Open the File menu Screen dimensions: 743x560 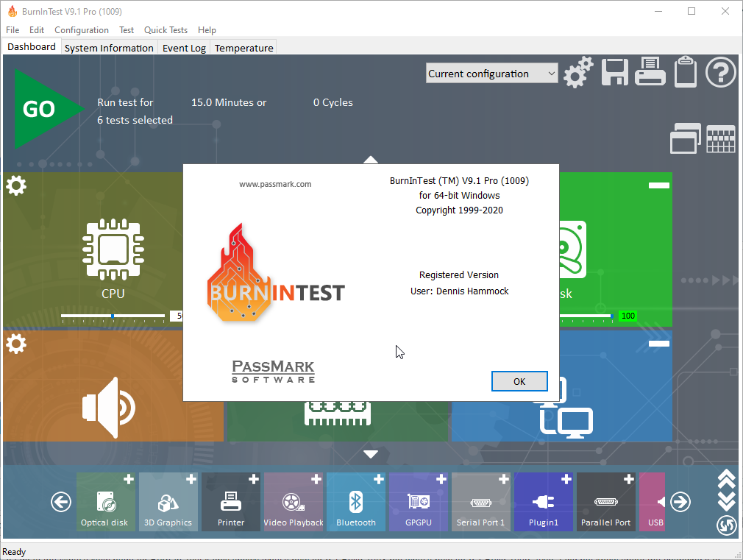click(13, 30)
